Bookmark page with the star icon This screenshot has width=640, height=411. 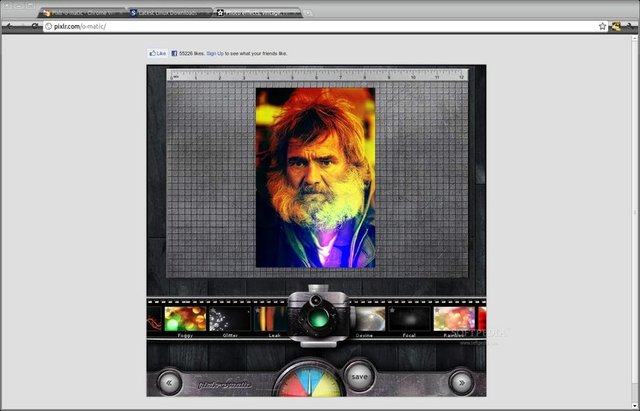coord(602,26)
